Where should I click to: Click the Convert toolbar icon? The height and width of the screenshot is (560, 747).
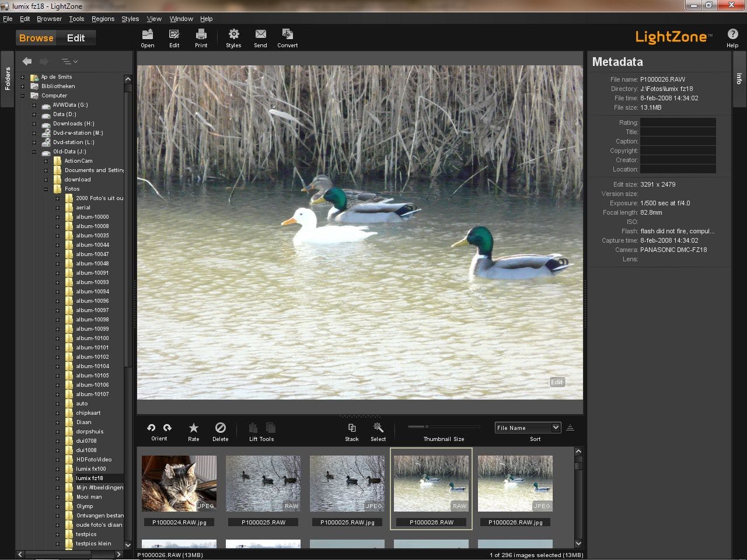pyautogui.click(x=287, y=38)
